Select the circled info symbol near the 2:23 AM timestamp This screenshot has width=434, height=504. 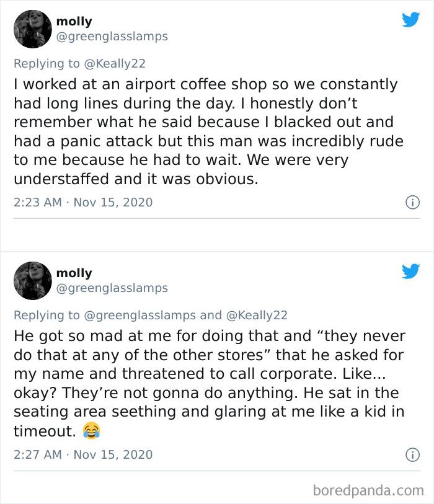(412, 202)
